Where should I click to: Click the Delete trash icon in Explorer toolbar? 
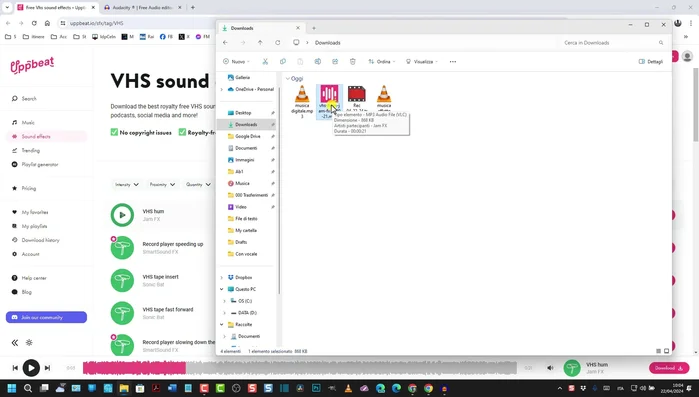tap(353, 61)
